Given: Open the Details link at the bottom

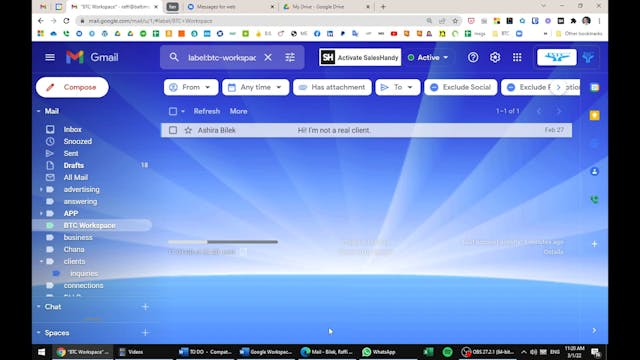Looking at the screenshot, I should tap(553, 252).
